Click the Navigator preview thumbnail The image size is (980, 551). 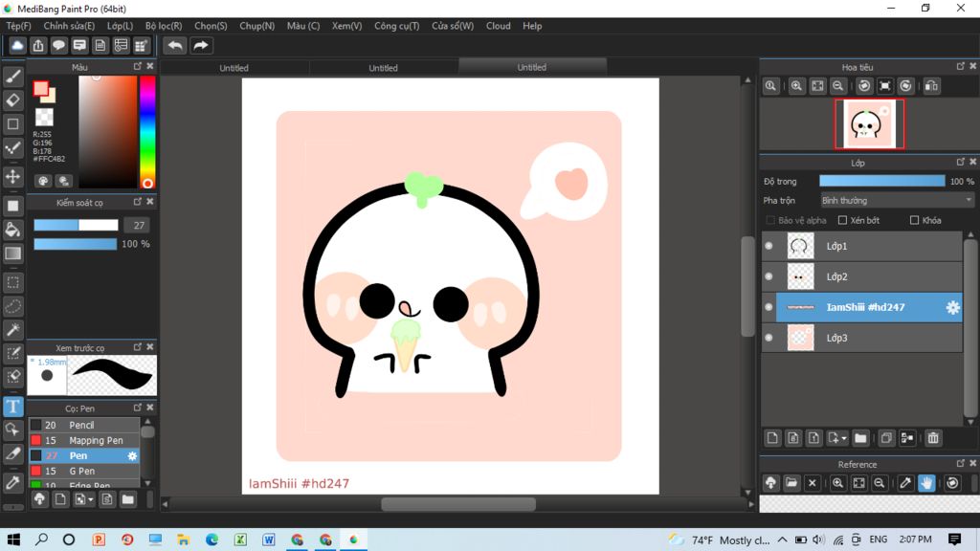(869, 124)
